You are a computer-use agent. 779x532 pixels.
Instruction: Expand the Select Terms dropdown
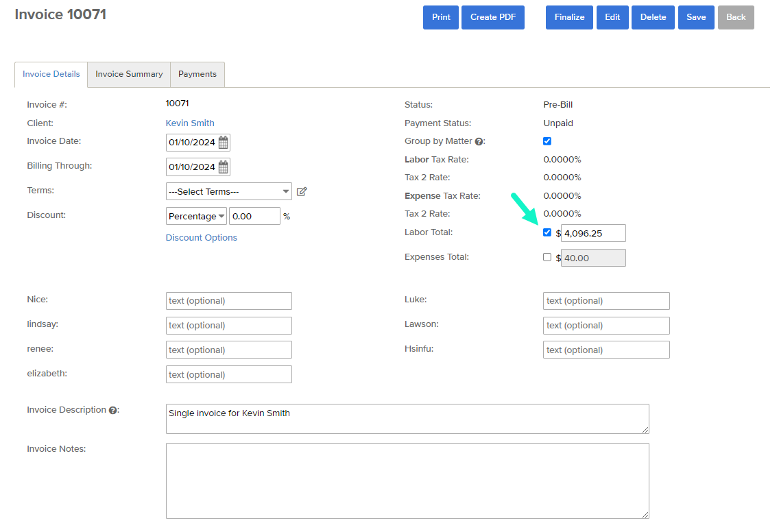click(228, 192)
